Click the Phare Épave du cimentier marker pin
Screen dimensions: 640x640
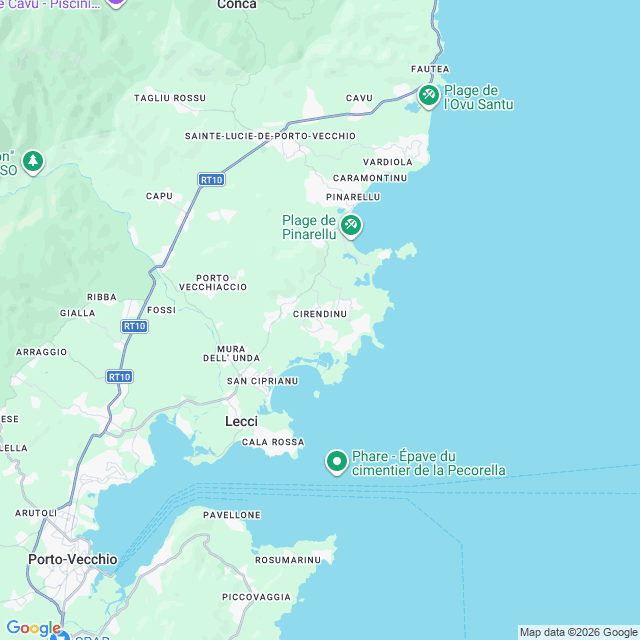[337, 462]
